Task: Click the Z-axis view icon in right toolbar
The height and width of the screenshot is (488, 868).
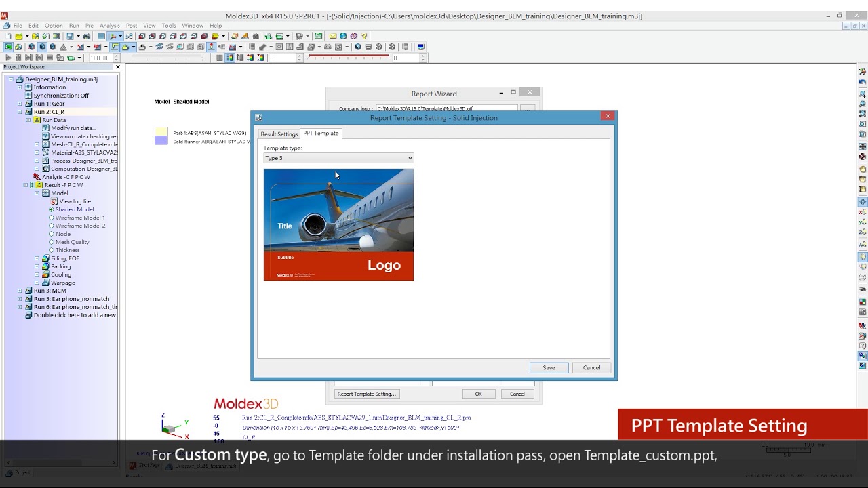Action: tap(863, 232)
